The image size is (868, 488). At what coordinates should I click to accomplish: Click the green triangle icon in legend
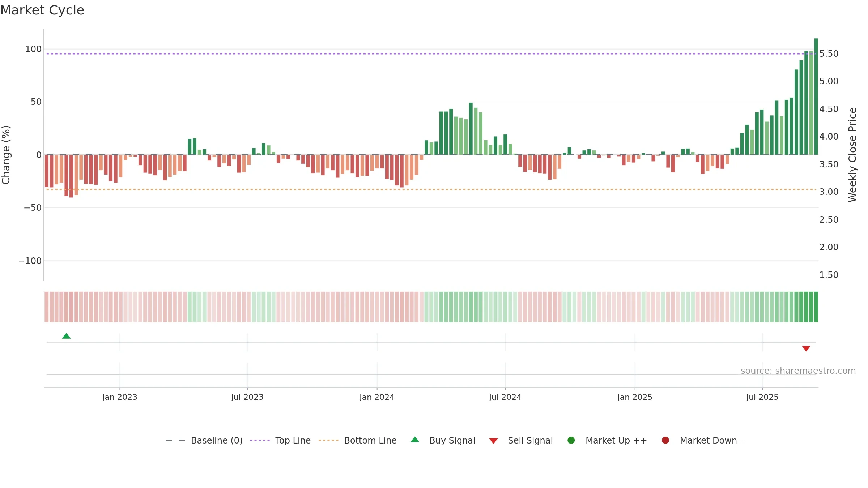click(x=415, y=440)
